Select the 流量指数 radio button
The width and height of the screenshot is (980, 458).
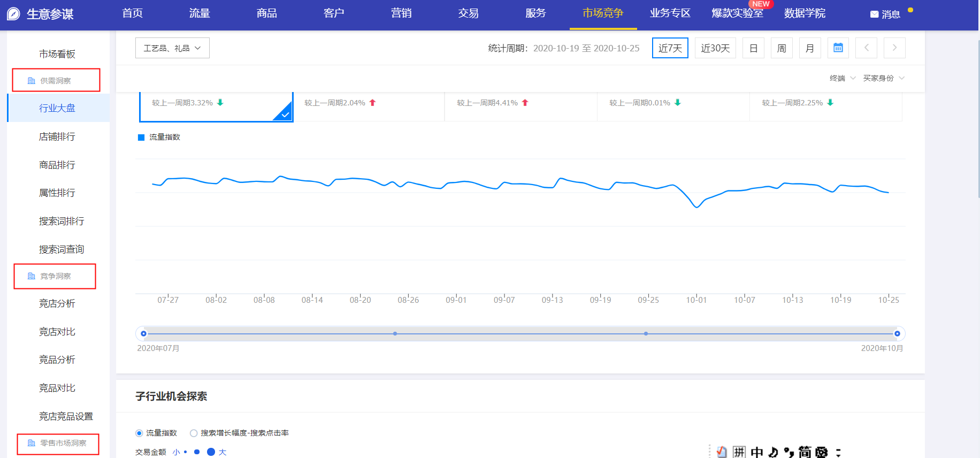(x=139, y=433)
